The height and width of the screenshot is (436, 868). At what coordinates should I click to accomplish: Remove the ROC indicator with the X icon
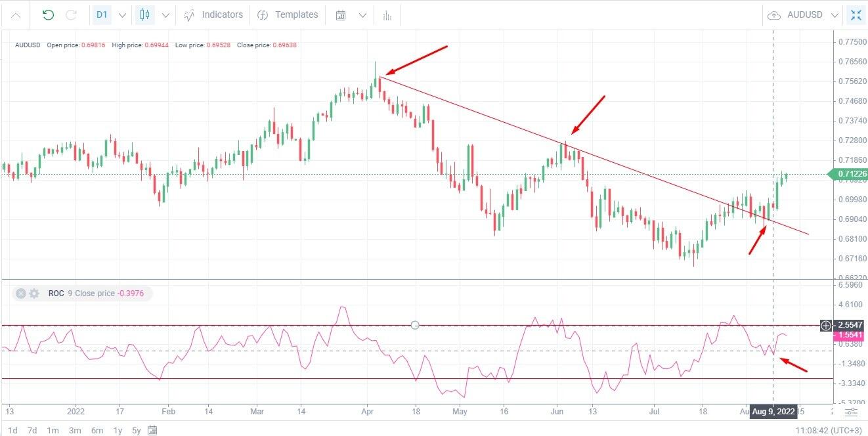pyautogui.click(x=20, y=293)
